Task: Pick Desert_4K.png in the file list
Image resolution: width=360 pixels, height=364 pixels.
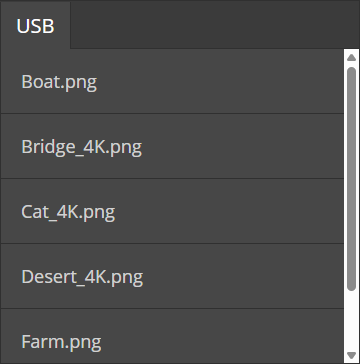Action: (82, 277)
